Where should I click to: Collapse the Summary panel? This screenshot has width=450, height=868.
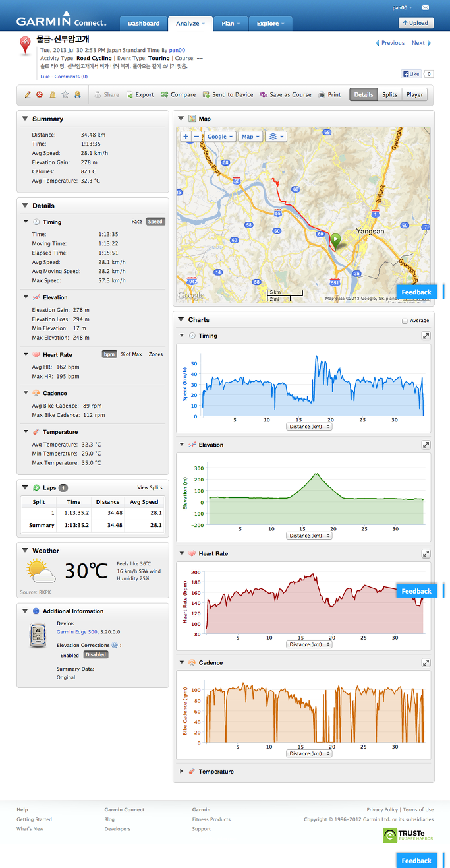pos(25,119)
